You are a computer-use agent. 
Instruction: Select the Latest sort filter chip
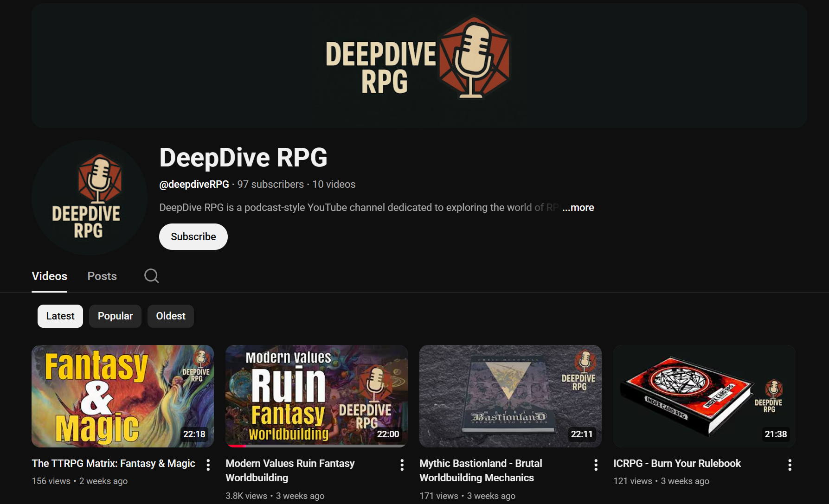point(60,316)
